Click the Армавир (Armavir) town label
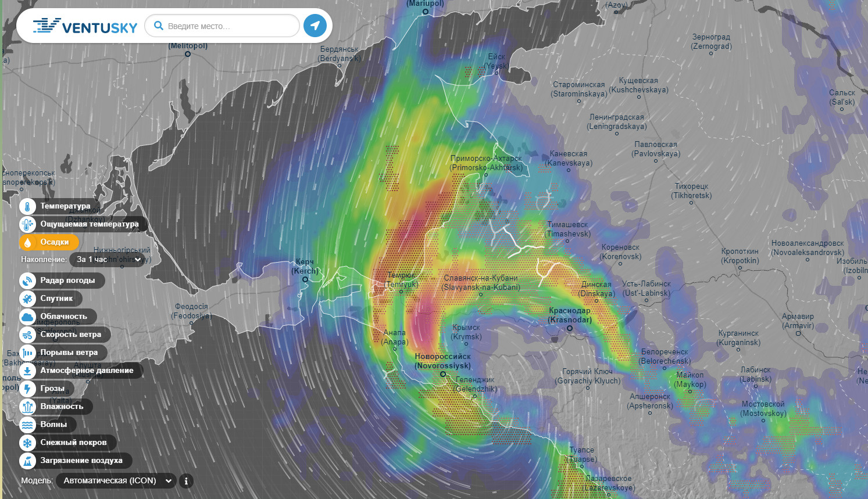The width and height of the screenshot is (868, 499). coord(798,321)
